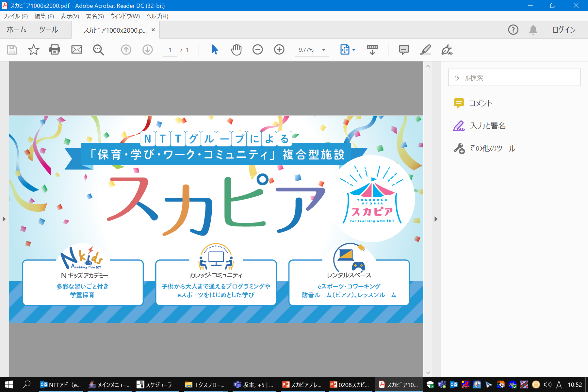588x392 pixels.
Task: Add a sticky note comment
Action: (x=404, y=50)
